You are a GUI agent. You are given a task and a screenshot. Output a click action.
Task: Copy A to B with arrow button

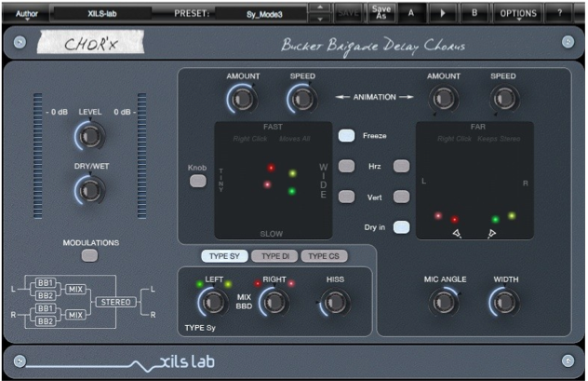[x=443, y=13]
